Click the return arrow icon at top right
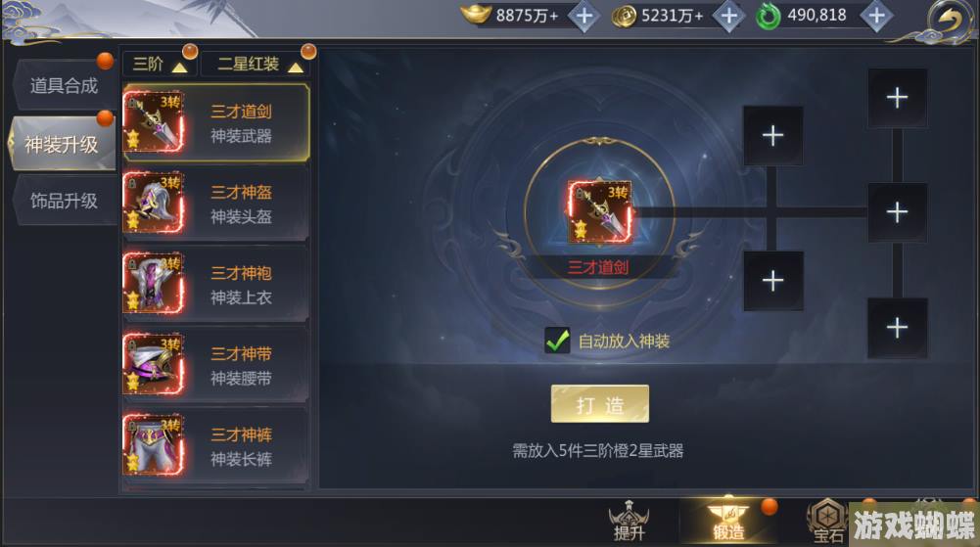 click(949, 20)
